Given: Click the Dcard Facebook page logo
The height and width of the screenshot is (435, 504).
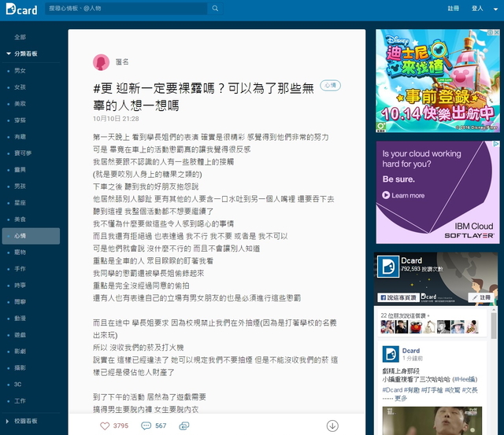Looking at the screenshot, I should (x=387, y=267).
